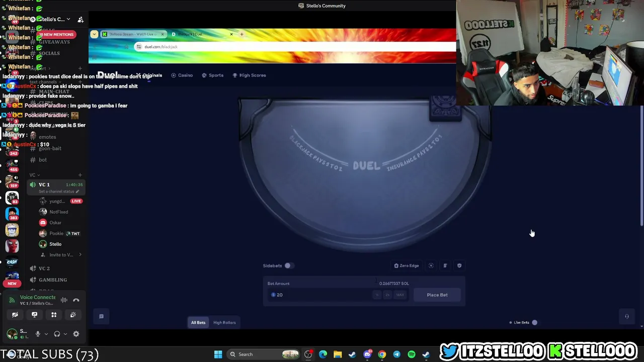
Task: Open the KASH server icon
Action: click(12, 261)
